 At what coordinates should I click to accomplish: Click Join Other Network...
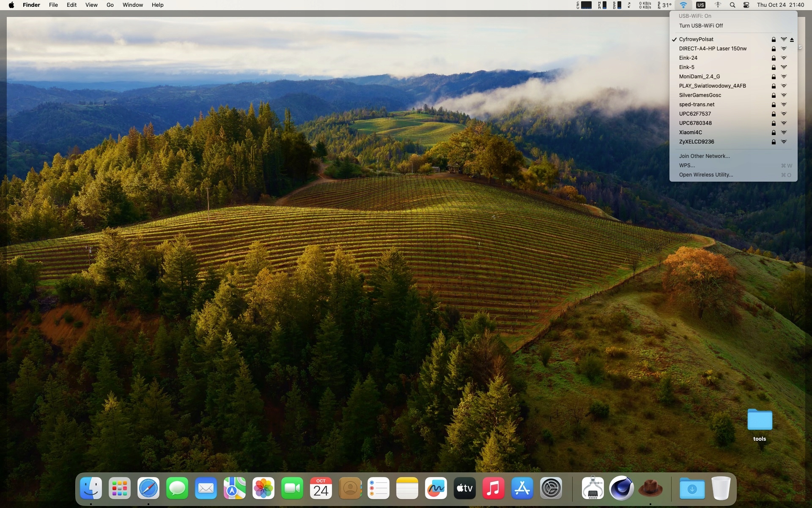704,156
